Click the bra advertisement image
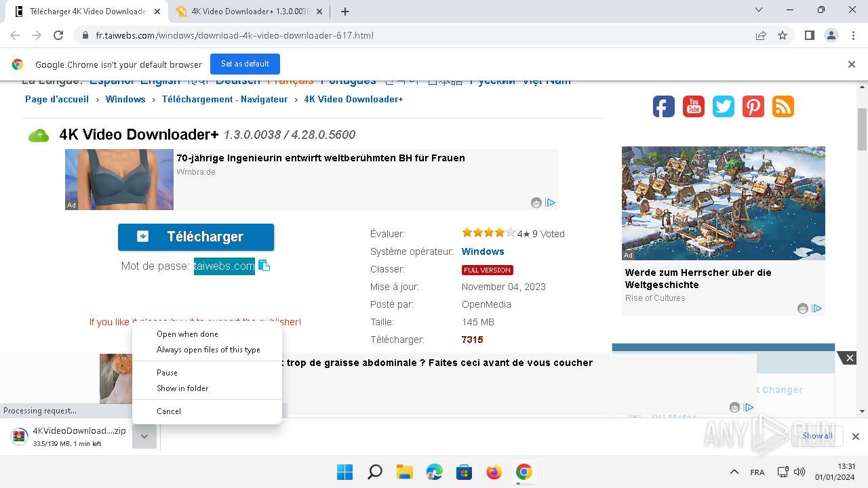The width and height of the screenshot is (868, 488). pos(119,180)
